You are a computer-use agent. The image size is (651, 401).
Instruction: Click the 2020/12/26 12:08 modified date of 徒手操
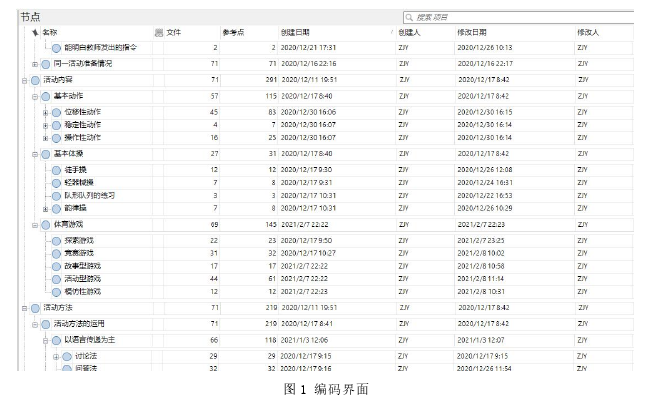[485, 169]
